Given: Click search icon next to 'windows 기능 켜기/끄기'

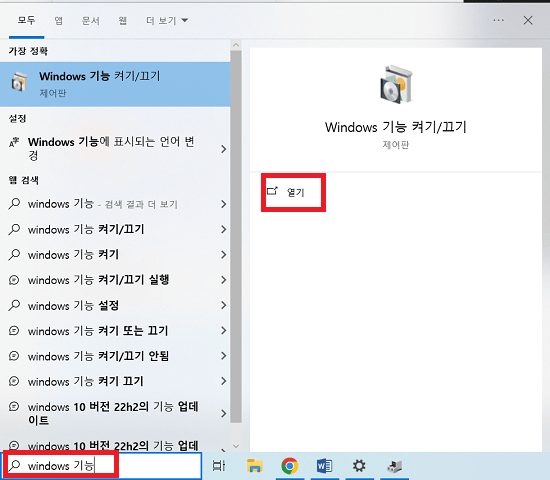Looking at the screenshot, I should tap(14, 229).
